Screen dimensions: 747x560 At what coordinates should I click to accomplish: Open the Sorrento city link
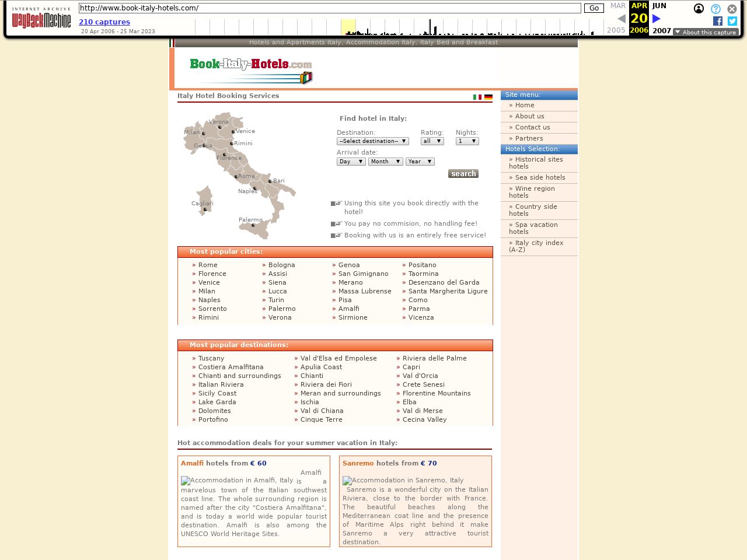click(x=212, y=309)
